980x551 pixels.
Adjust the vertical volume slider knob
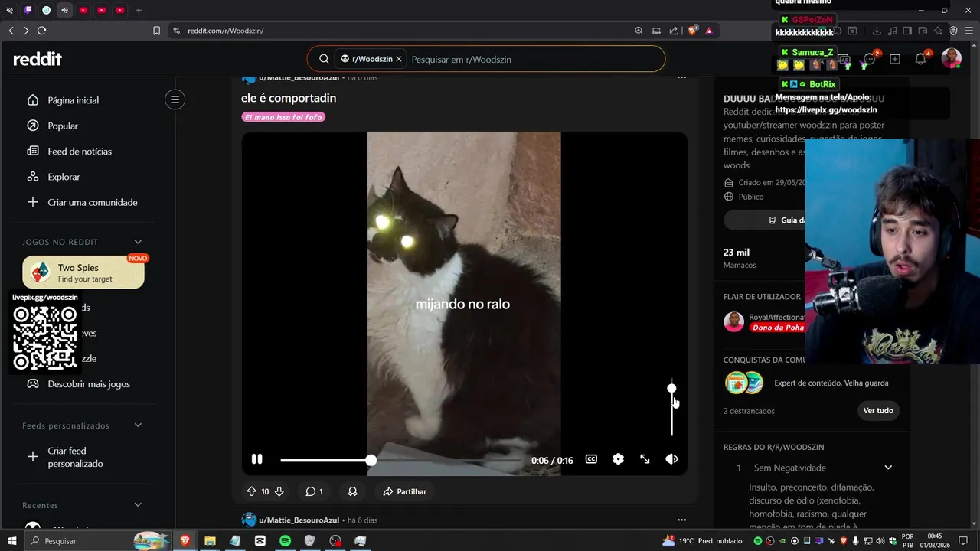(671, 388)
